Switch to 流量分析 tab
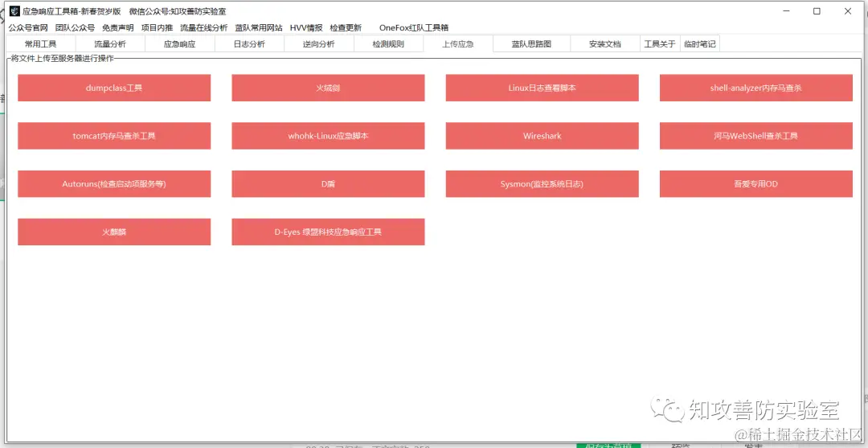This screenshot has height=448, width=868. coord(110,44)
